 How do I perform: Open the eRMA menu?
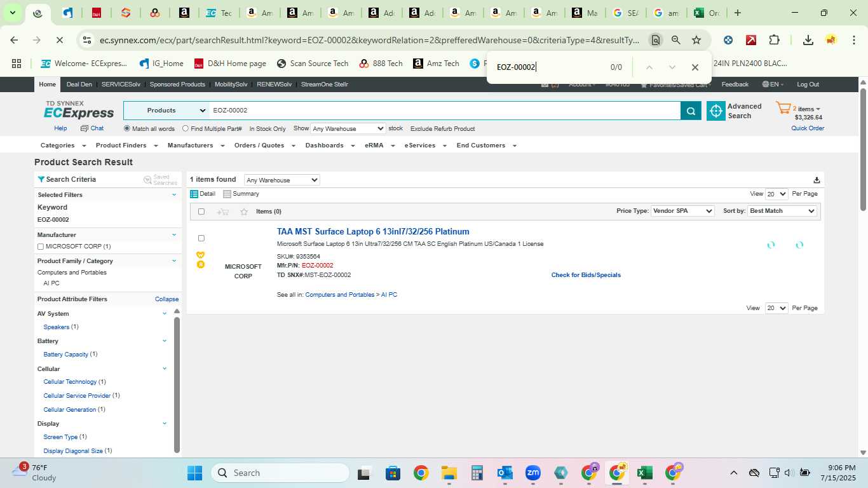(380, 146)
